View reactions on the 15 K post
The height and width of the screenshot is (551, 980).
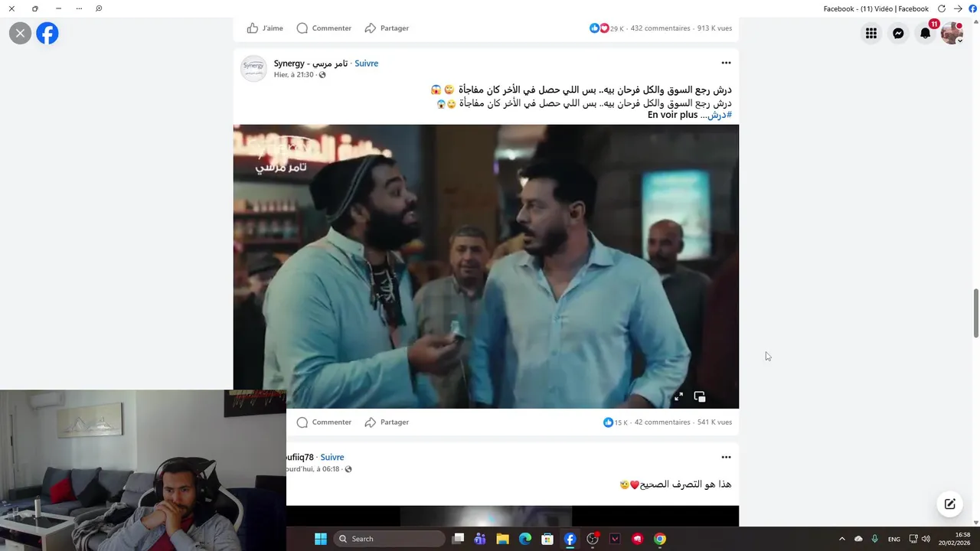pyautogui.click(x=616, y=422)
